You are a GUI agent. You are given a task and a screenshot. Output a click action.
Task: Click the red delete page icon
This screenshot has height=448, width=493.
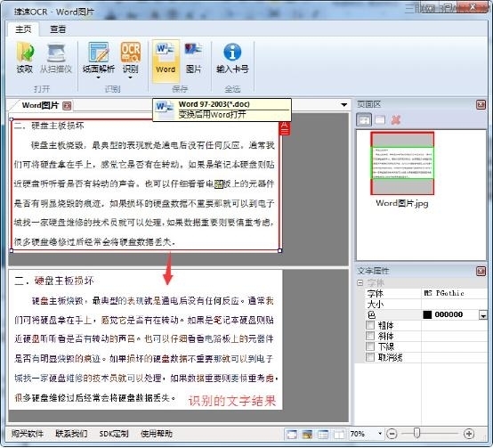(396, 120)
